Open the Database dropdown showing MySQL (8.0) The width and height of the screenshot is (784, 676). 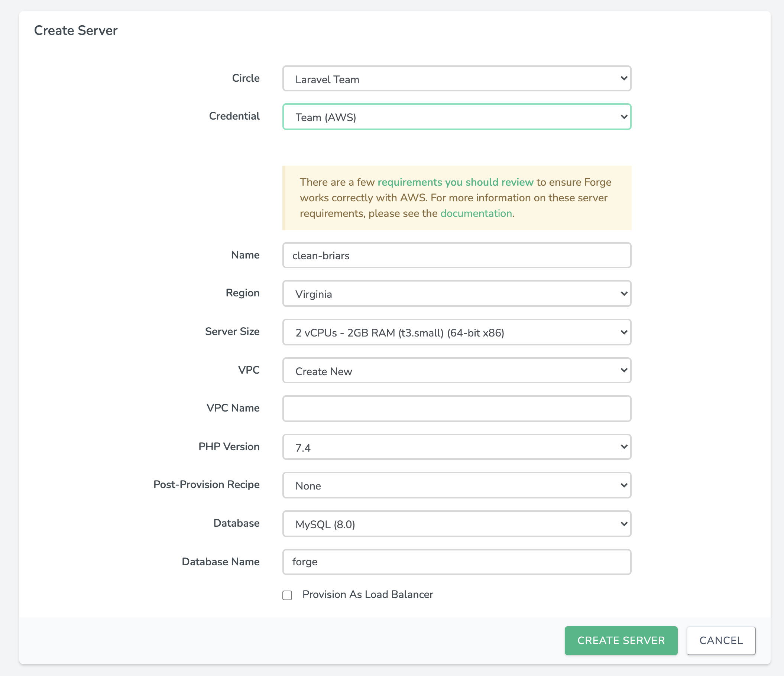[x=456, y=524]
